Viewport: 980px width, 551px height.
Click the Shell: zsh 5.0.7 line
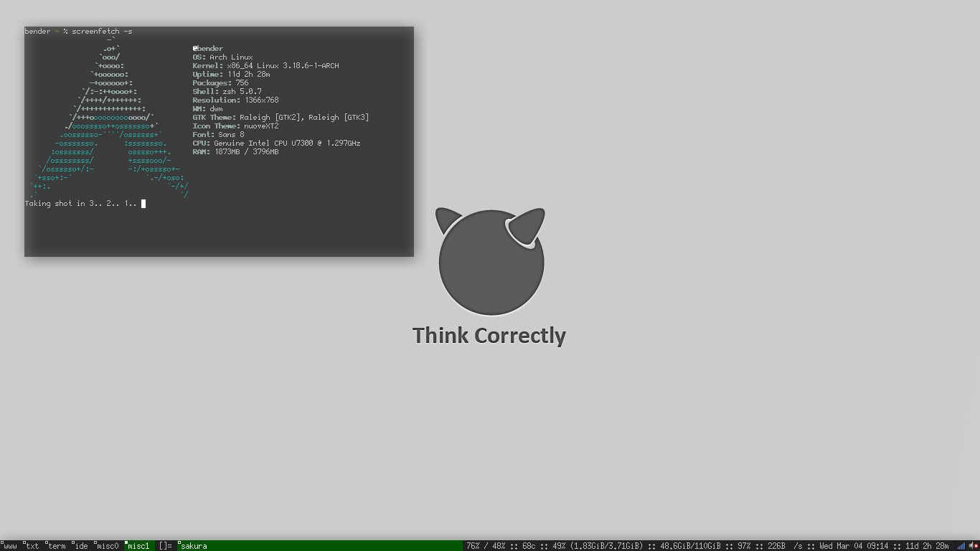pos(227,92)
